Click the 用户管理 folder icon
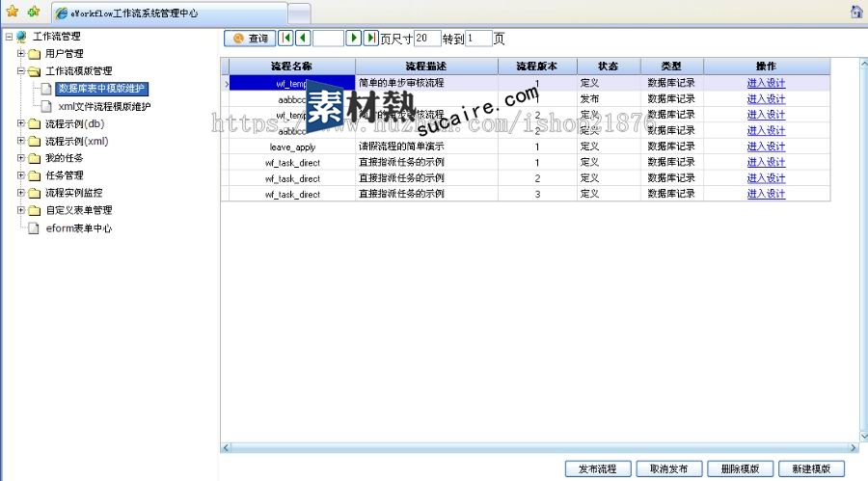 [x=35, y=54]
